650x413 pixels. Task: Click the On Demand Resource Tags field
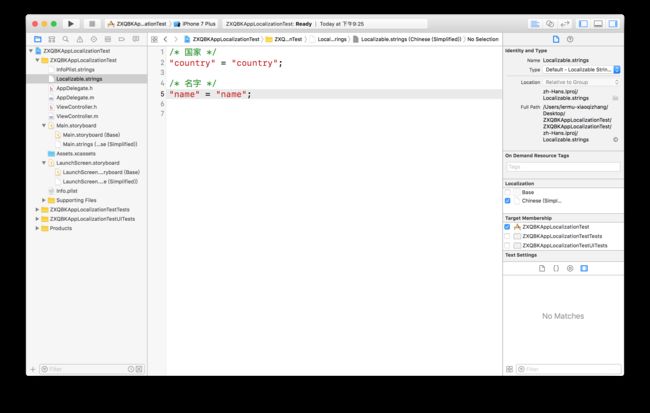pos(563,167)
